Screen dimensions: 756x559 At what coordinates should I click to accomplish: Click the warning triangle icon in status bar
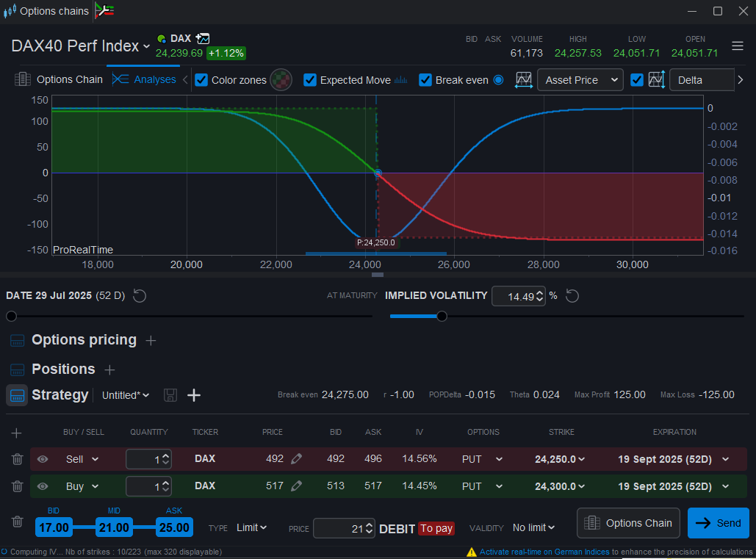pos(472,552)
